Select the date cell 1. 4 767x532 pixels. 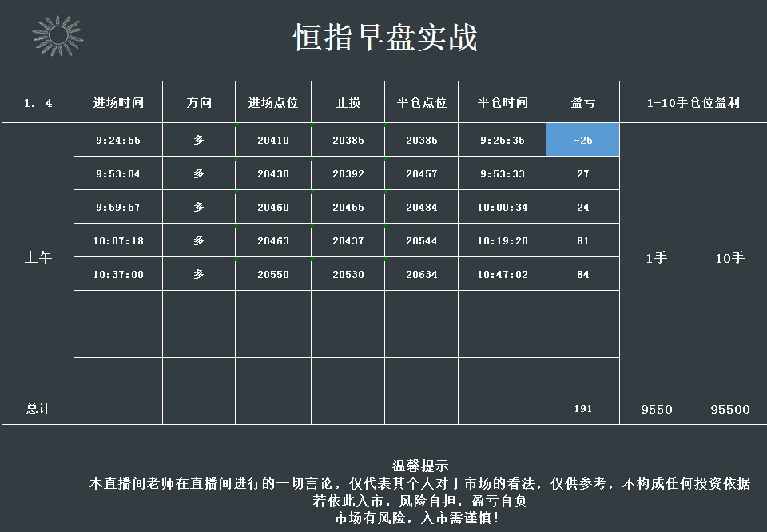38,103
